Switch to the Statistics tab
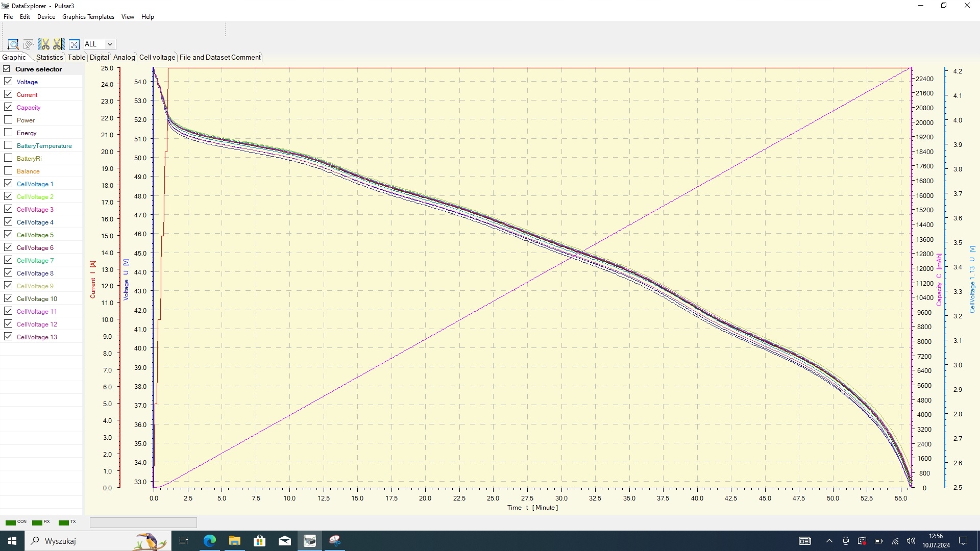The width and height of the screenshot is (980, 551). click(x=49, y=57)
